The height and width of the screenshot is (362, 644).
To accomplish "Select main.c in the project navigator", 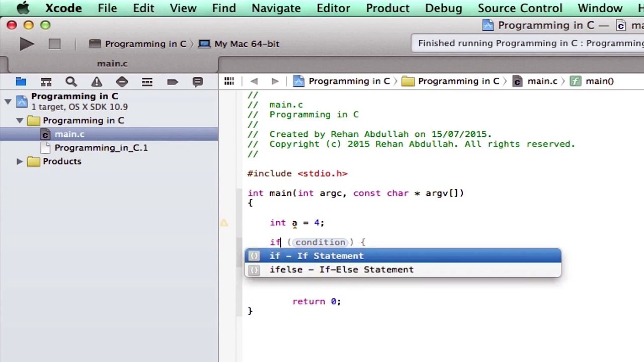I will click(109, 134).
